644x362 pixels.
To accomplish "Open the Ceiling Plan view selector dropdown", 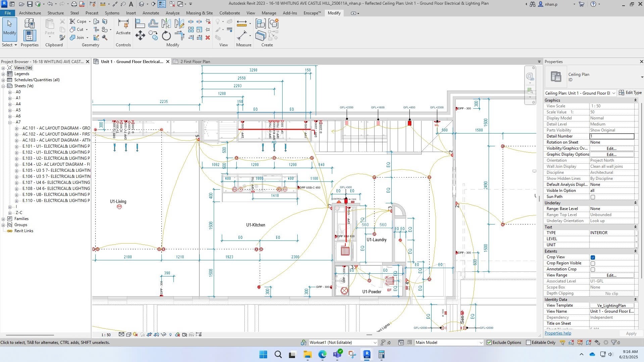I will (x=614, y=93).
